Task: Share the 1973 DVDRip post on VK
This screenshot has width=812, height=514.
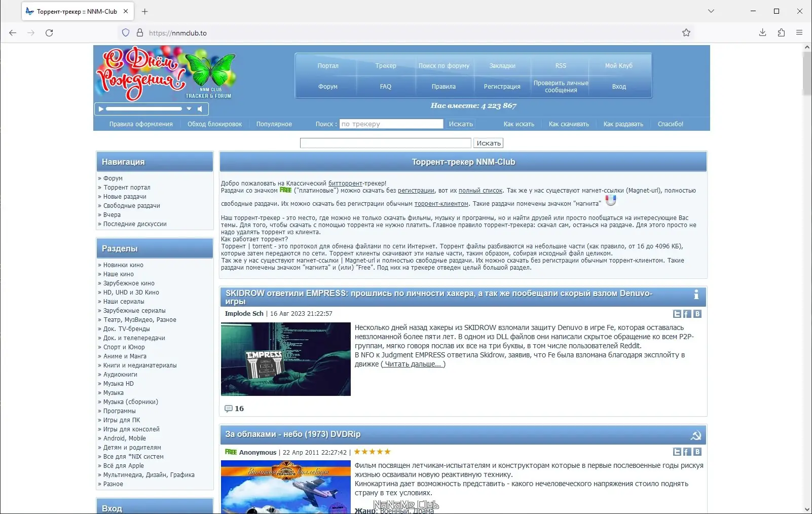Action: (x=697, y=452)
